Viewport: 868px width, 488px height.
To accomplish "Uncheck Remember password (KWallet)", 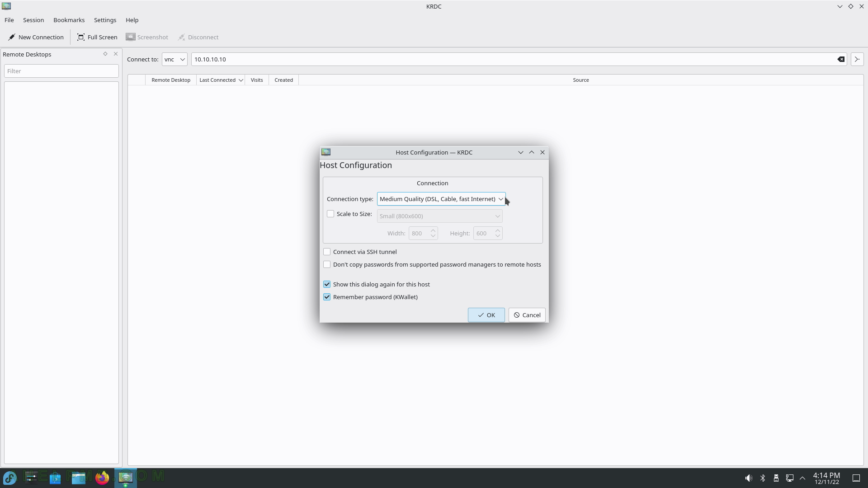I will [x=327, y=297].
